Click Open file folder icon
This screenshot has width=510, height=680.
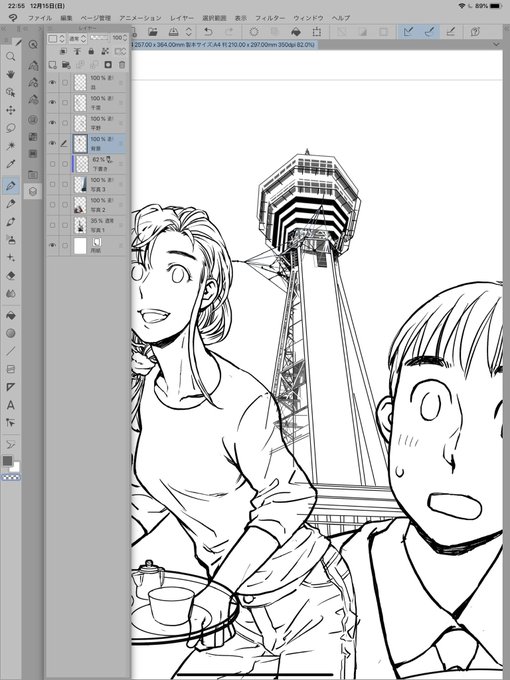(153, 32)
